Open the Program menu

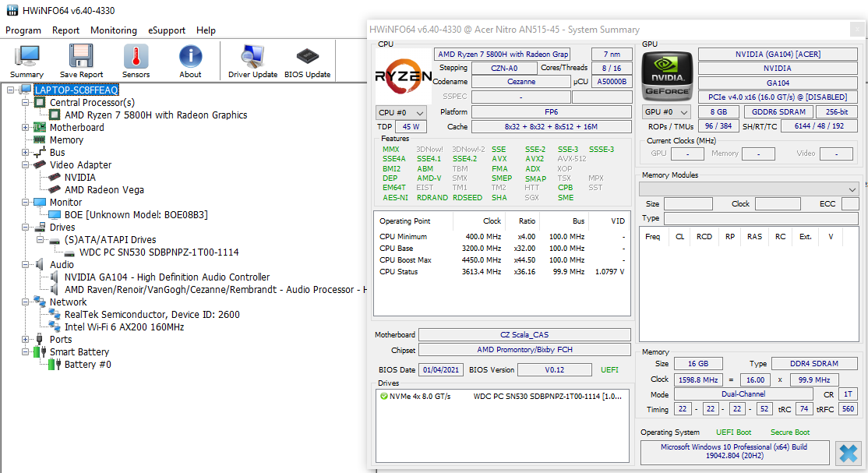coord(23,30)
